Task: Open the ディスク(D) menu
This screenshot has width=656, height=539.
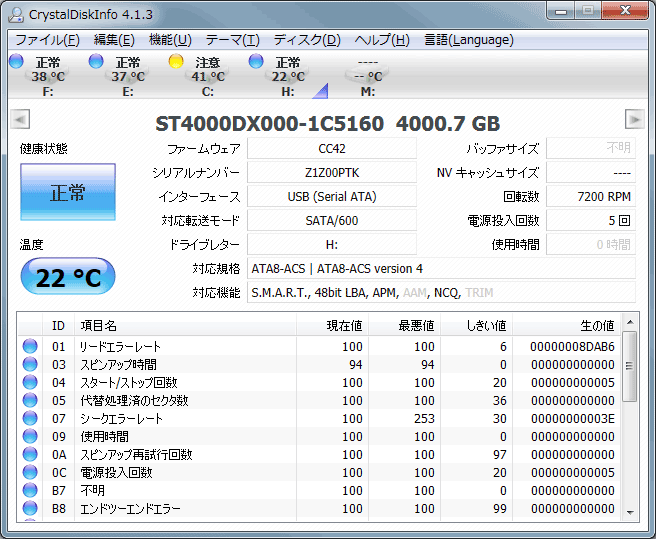Action: 307,40
